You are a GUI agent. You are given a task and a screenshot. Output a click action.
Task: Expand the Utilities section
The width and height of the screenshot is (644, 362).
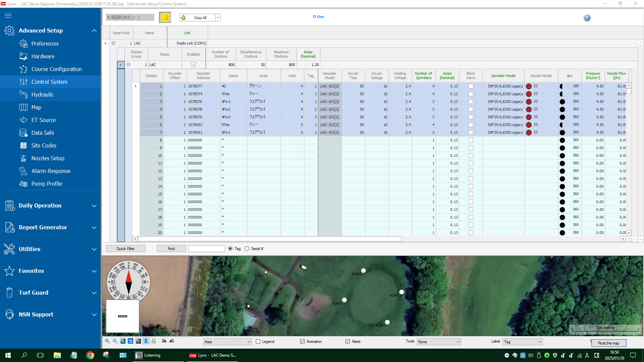(94, 249)
